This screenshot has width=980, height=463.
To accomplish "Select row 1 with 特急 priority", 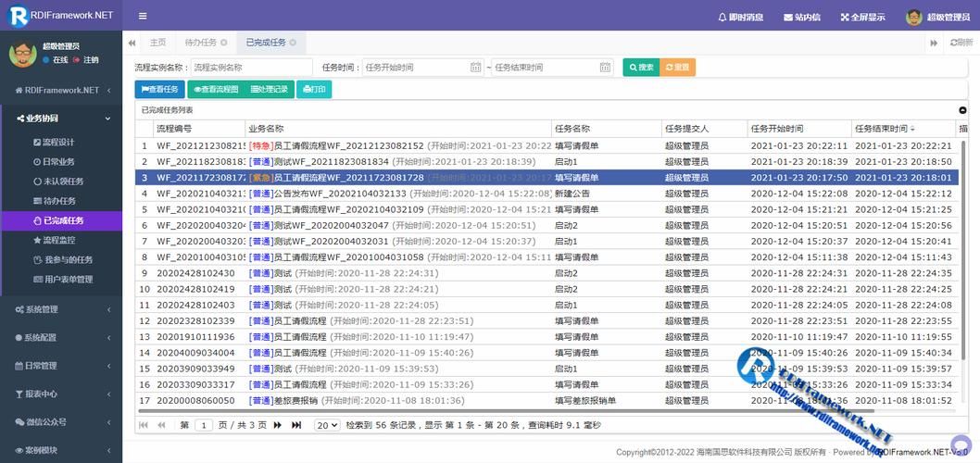I will coord(547,145).
